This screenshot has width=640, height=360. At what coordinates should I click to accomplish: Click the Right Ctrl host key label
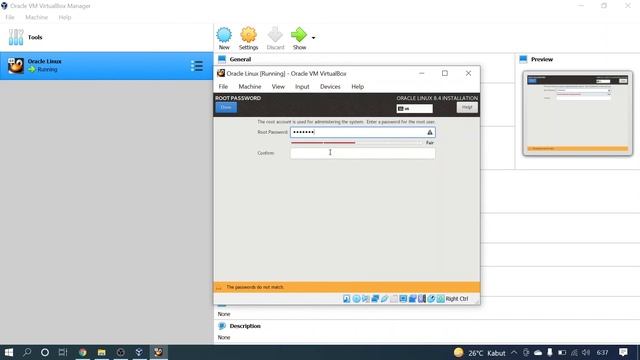click(x=457, y=299)
